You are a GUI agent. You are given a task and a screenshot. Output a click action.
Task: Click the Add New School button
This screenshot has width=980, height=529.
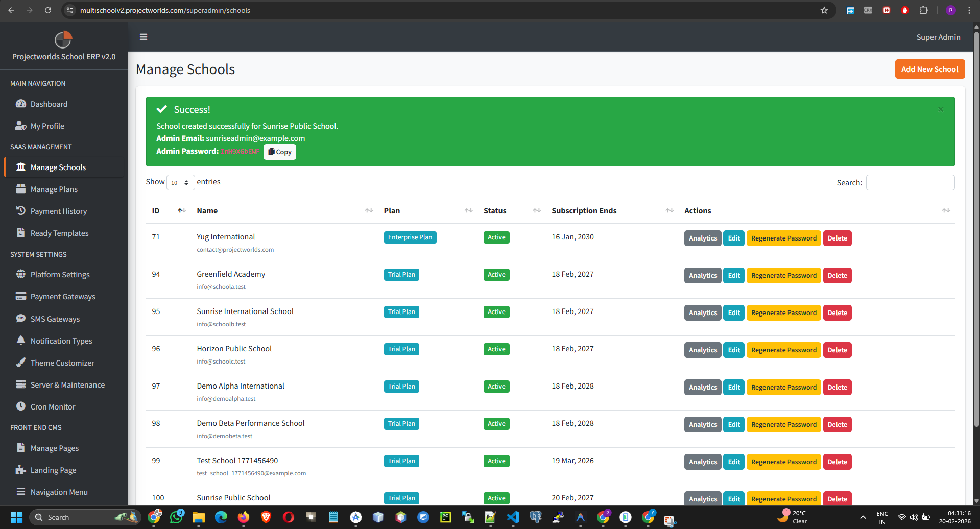(929, 69)
